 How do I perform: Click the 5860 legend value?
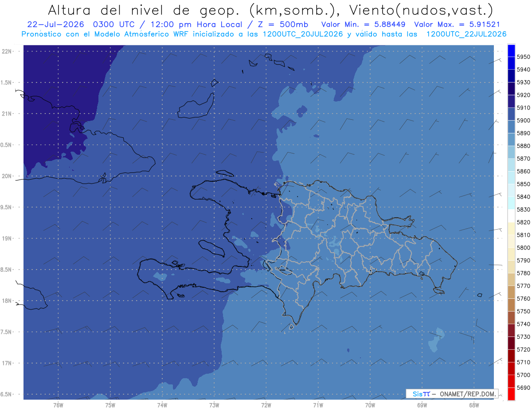(x=524, y=171)
